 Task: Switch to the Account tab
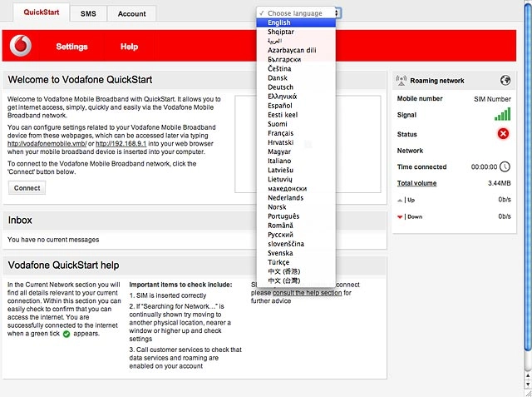pos(131,13)
